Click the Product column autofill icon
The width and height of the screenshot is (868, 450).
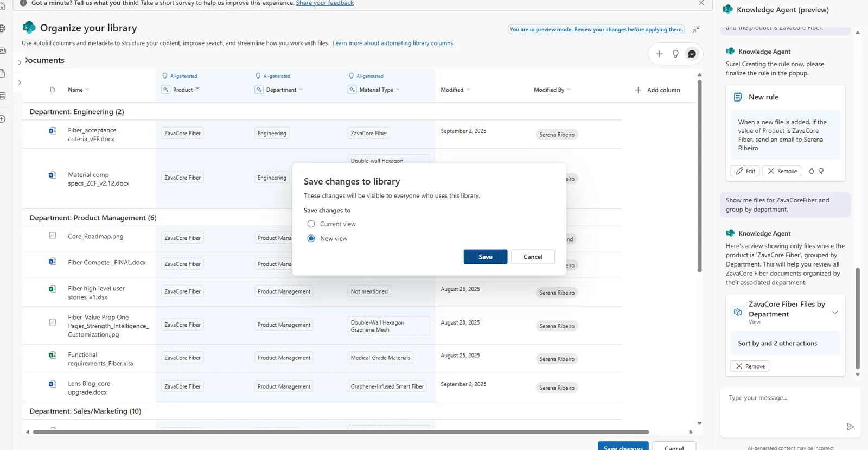(166, 90)
